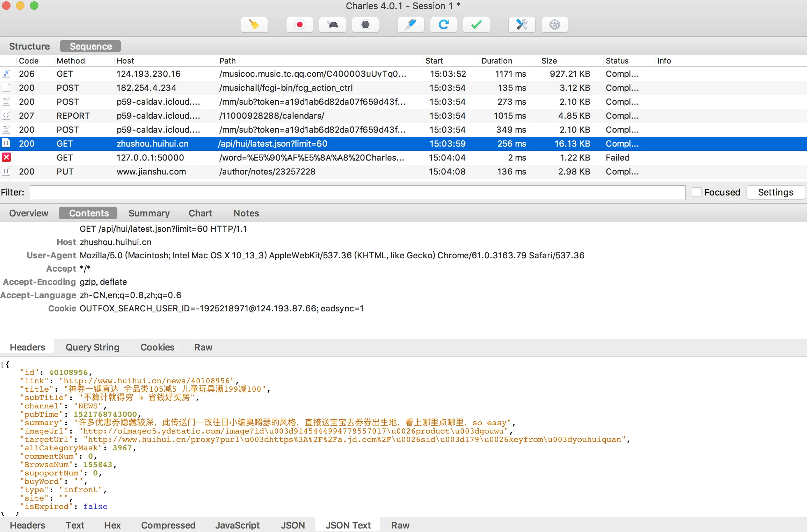Screen dimensions: 807x532
Task: Click the filter Settings button
Action: (x=776, y=192)
